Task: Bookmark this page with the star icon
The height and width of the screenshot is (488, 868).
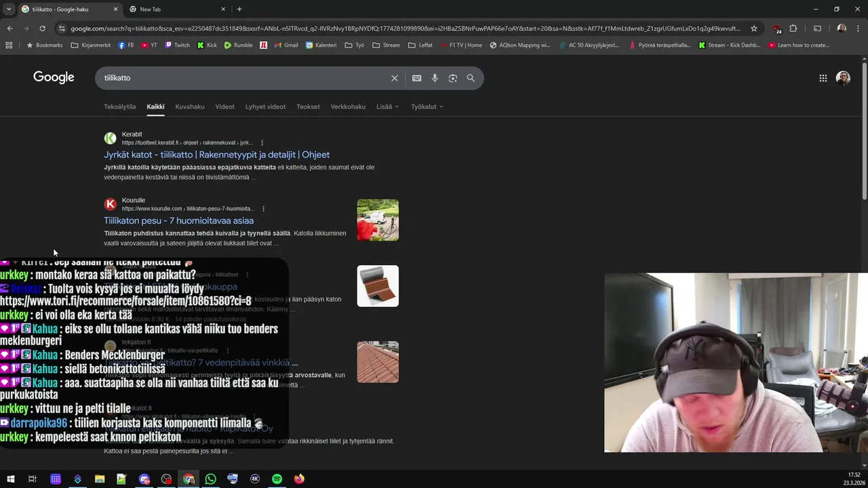Action: [754, 28]
